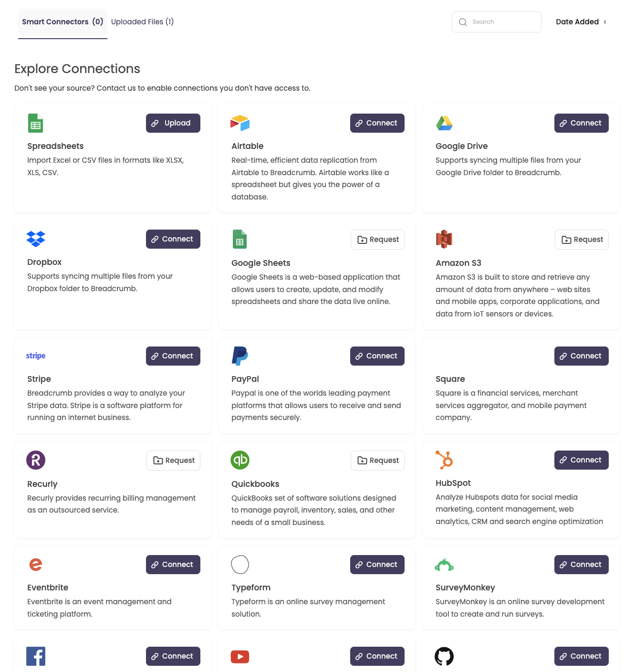Select the GitHub logo icon

[x=444, y=656]
